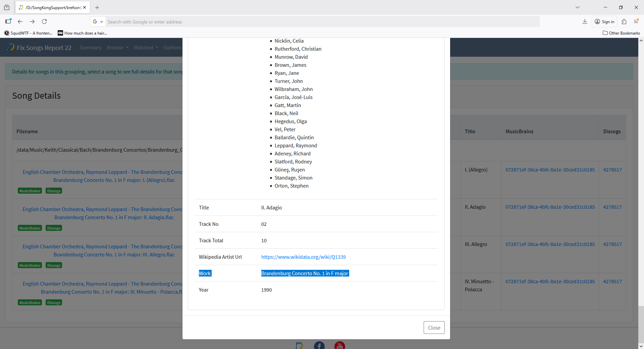Click the address search field

coord(322,22)
